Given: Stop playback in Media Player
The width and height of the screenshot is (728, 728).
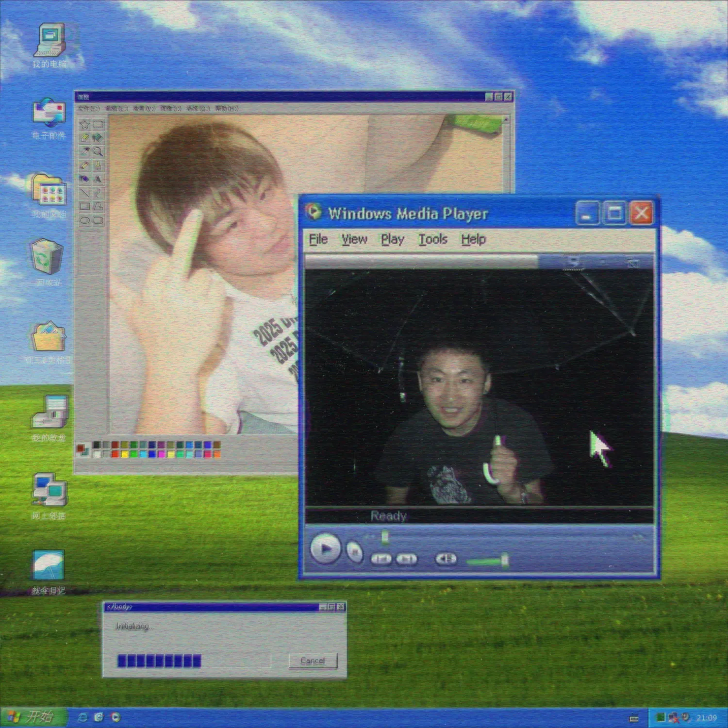Looking at the screenshot, I should click(x=355, y=552).
